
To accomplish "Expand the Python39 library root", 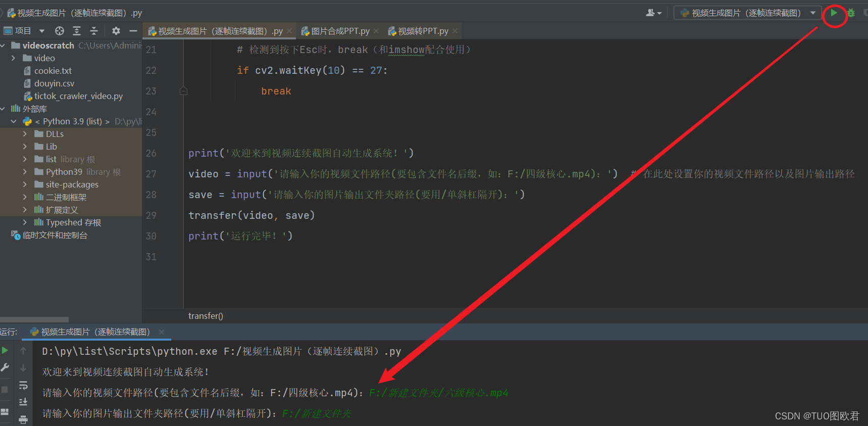I will pyautogui.click(x=25, y=172).
